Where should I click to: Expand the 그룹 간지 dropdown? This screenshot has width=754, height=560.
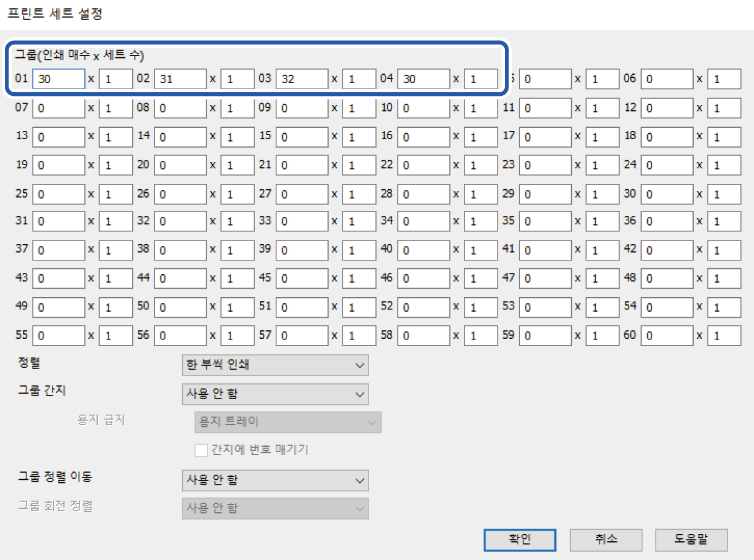(275, 394)
